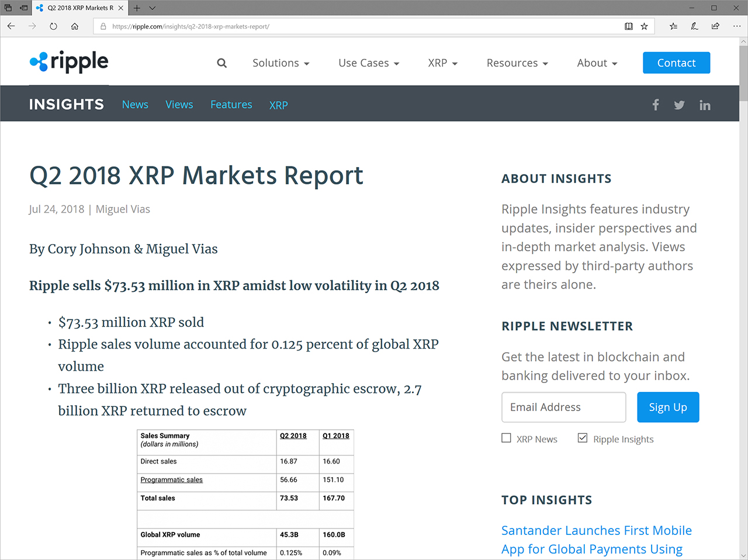The height and width of the screenshot is (560, 748).
Task: Expand the Solutions dropdown
Action: click(x=280, y=62)
